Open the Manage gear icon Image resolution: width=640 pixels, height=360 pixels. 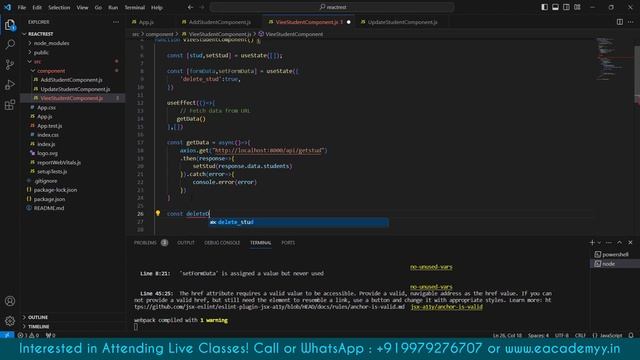[10, 320]
